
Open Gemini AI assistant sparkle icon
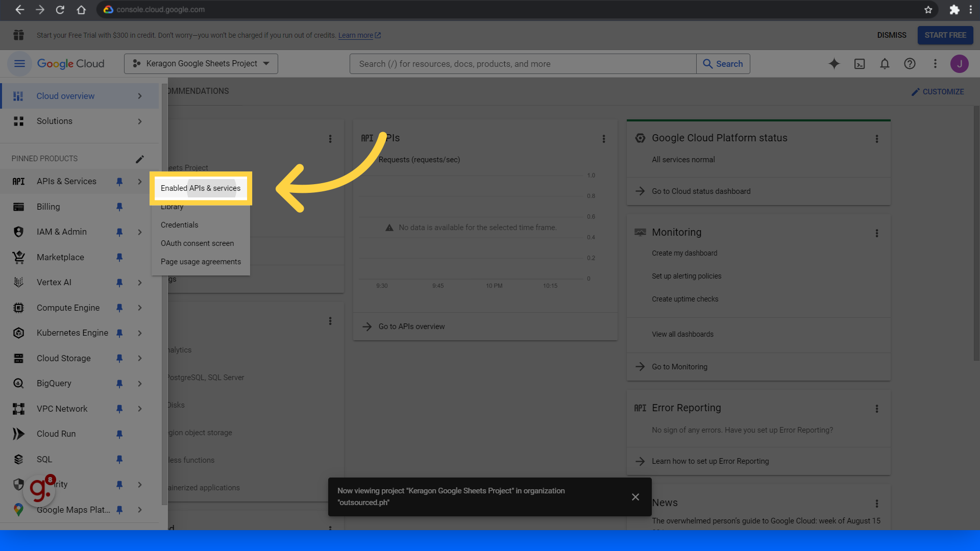coord(834,64)
